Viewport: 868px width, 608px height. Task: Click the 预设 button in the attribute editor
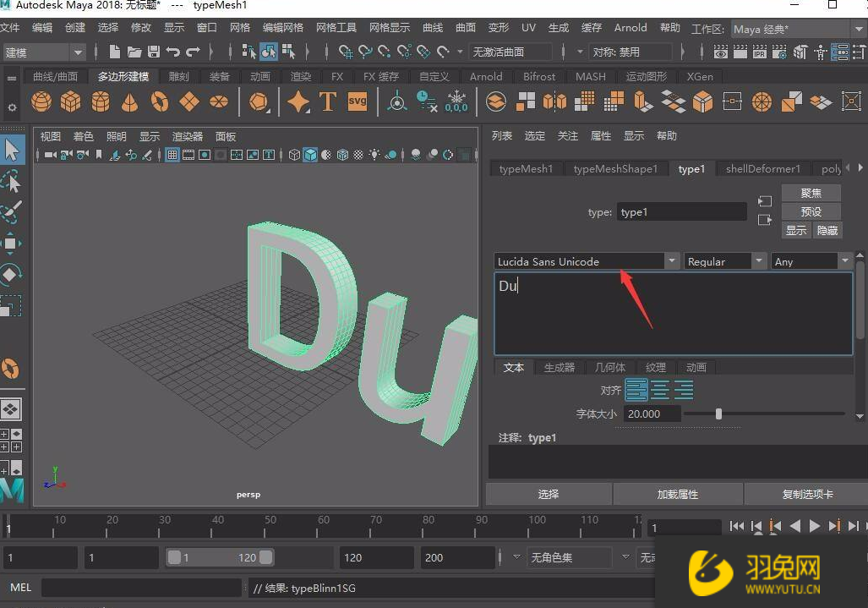[x=811, y=211]
